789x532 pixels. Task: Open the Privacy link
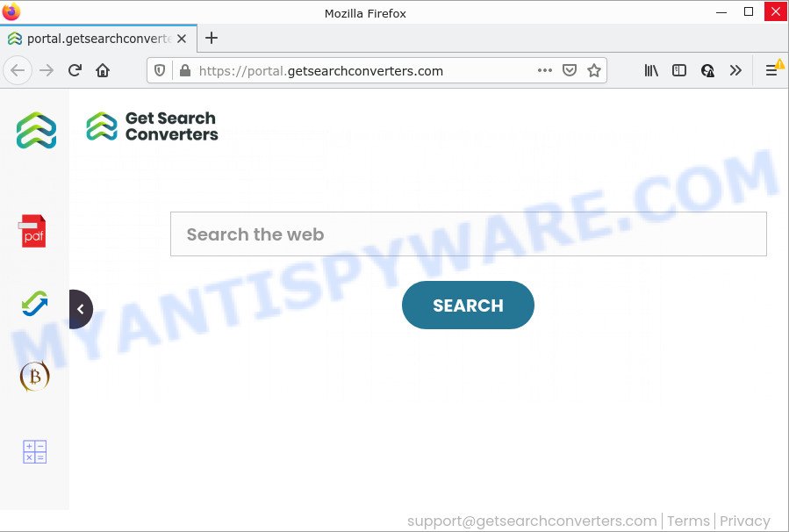[745, 521]
